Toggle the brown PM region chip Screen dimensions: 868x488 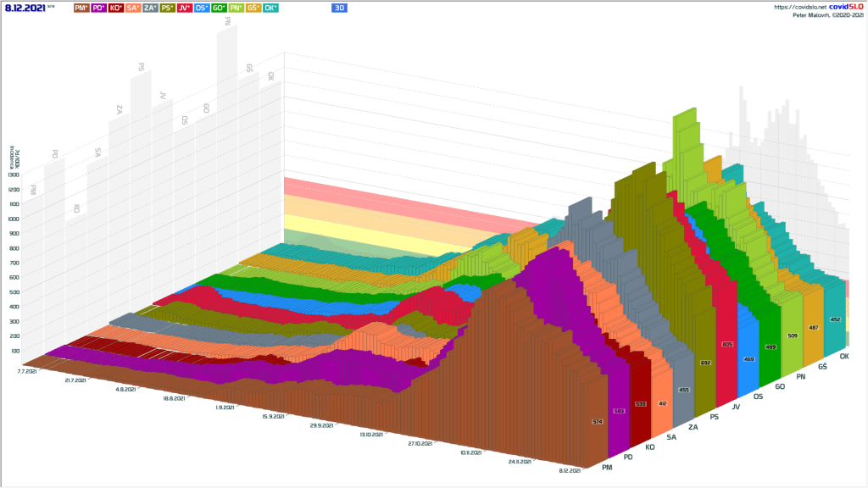[81, 8]
